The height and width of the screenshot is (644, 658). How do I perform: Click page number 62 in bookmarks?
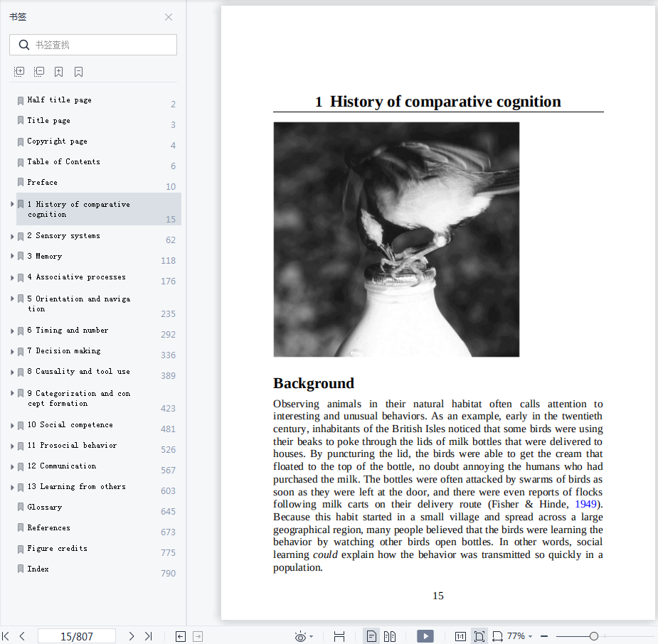point(171,240)
